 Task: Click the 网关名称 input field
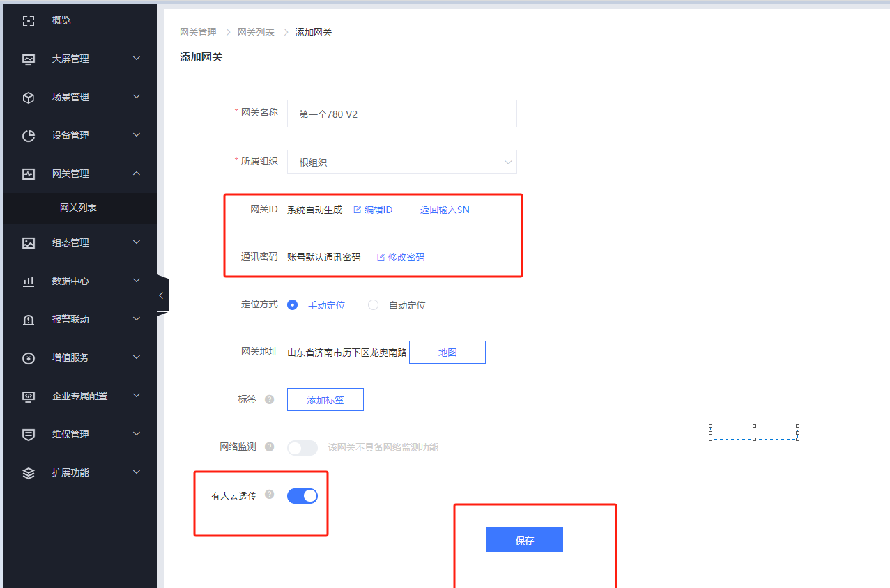click(x=402, y=114)
